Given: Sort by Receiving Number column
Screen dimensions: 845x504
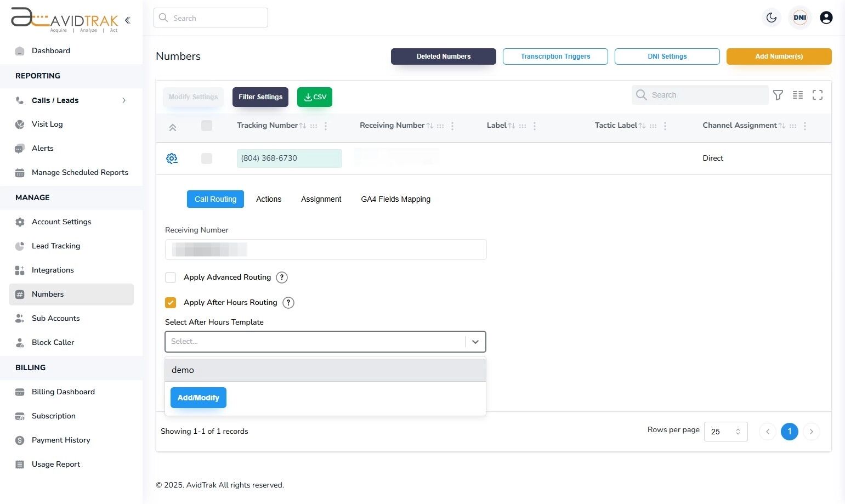Looking at the screenshot, I should pos(430,126).
